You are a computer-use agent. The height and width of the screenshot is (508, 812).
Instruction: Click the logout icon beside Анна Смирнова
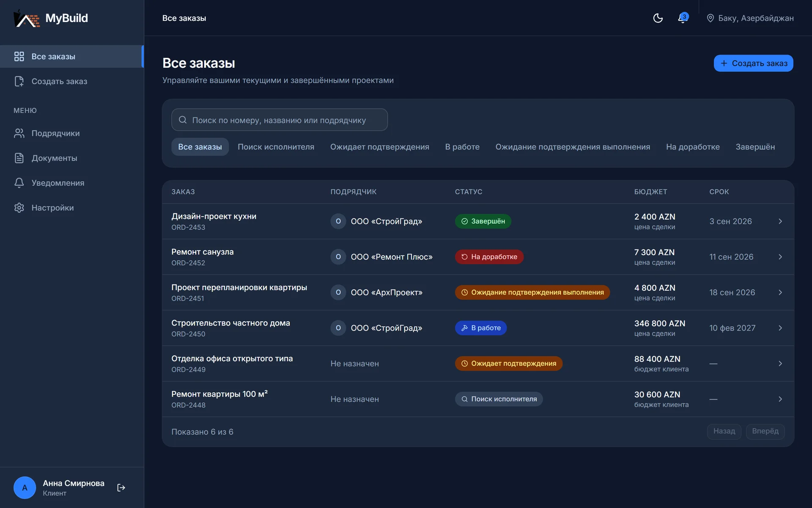(121, 488)
